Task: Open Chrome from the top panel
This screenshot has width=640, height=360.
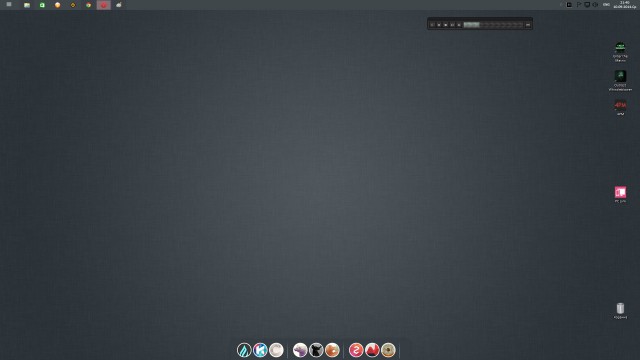Action: point(89,5)
